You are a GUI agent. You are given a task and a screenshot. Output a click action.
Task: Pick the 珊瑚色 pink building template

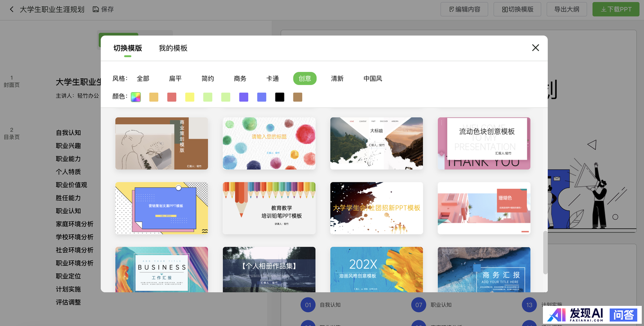click(484, 208)
